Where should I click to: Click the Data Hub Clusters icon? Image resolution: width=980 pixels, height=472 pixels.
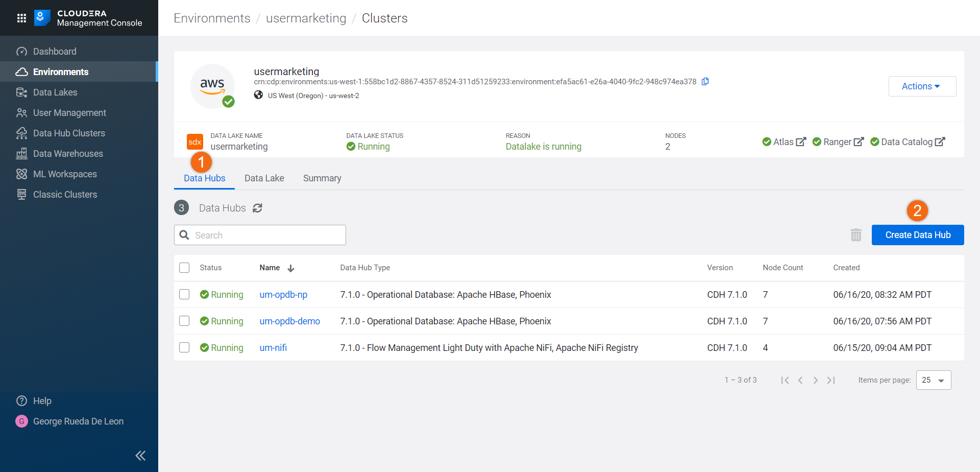click(x=21, y=133)
